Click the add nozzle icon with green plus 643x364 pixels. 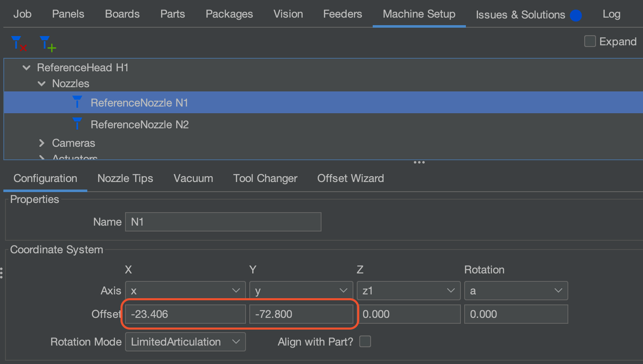(48, 43)
